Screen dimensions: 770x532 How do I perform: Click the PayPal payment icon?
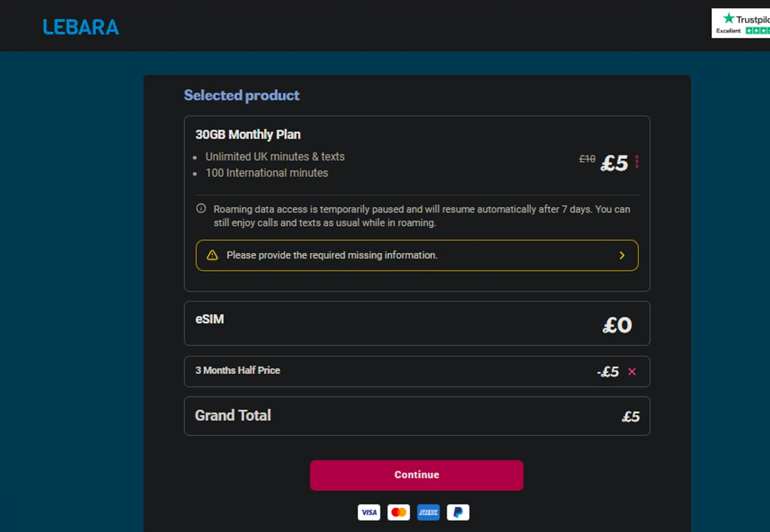458,512
